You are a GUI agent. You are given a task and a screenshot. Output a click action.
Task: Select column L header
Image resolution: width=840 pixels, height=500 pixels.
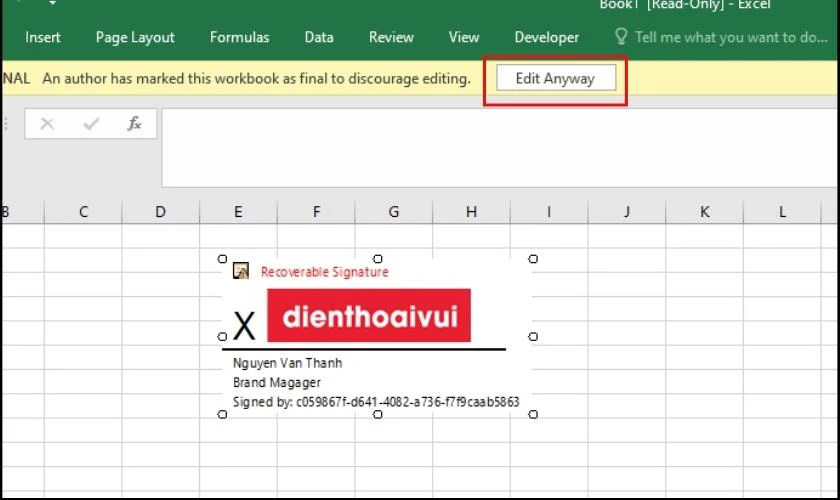point(782,212)
